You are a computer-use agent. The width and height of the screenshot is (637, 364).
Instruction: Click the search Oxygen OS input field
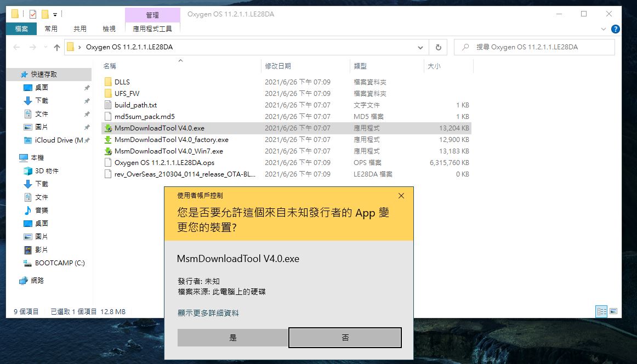tap(534, 47)
